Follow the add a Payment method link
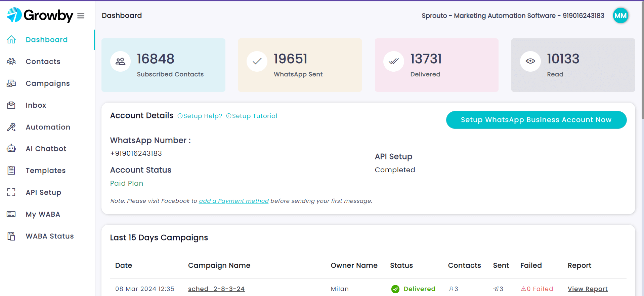Image resolution: width=644 pixels, height=296 pixels. (234, 201)
